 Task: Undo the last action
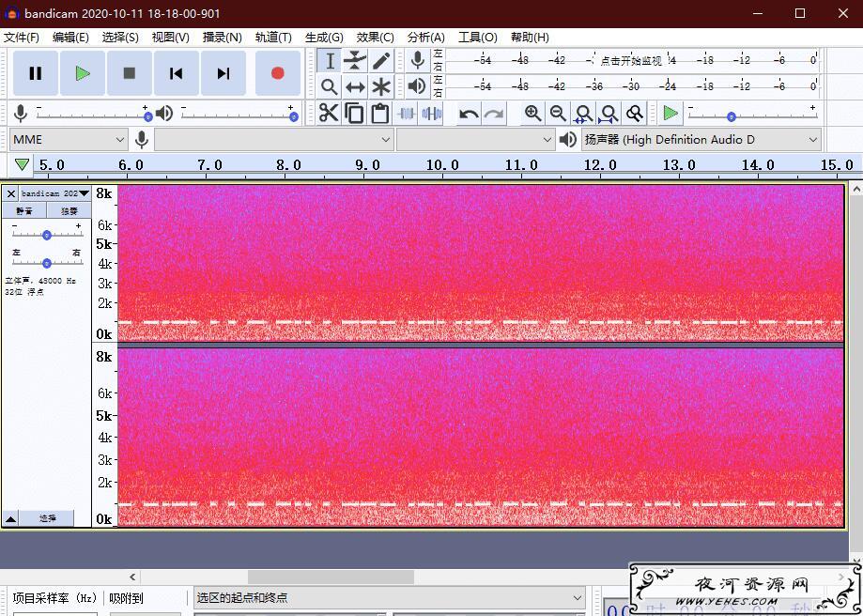tap(469, 114)
